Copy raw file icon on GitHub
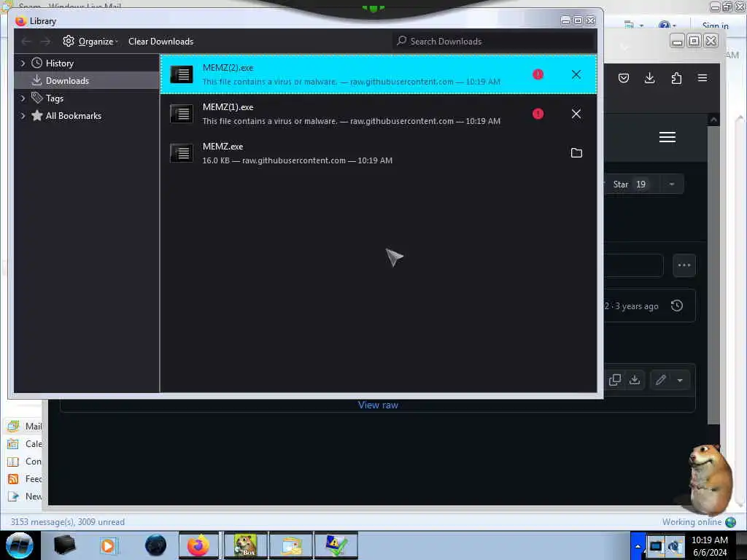Screen dimensions: 747x560 pos(615,380)
